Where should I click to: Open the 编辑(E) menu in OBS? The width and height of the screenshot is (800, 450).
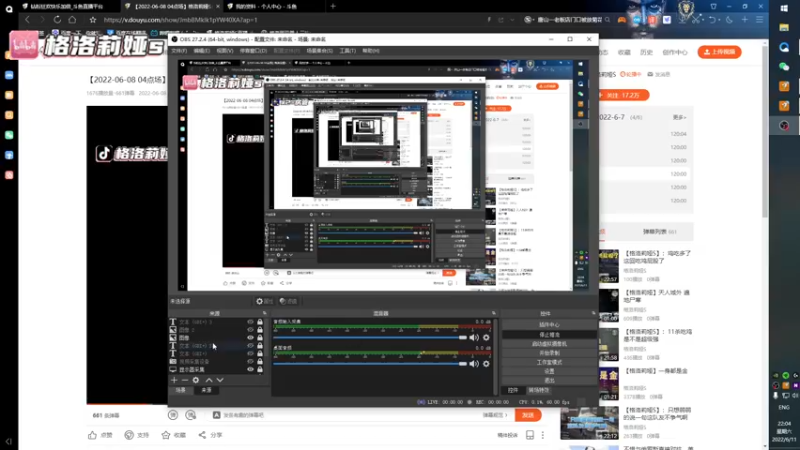[202, 51]
